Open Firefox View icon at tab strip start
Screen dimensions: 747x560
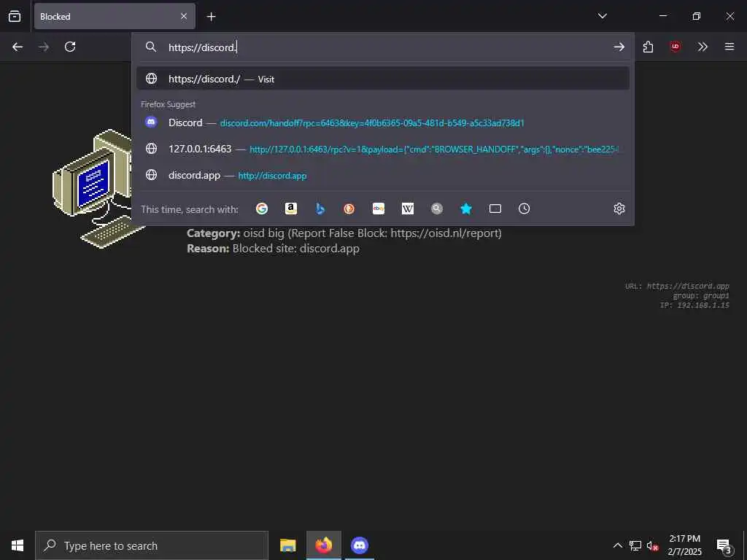click(15, 16)
